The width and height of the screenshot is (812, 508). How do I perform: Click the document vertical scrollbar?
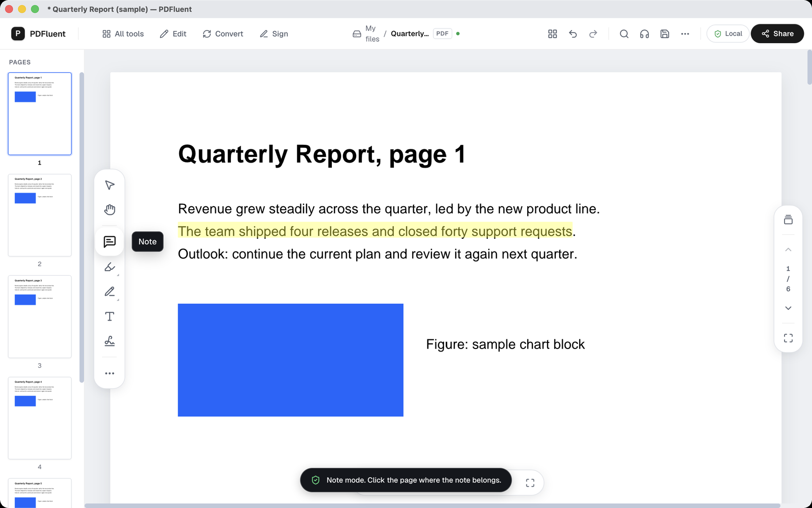tap(809, 67)
